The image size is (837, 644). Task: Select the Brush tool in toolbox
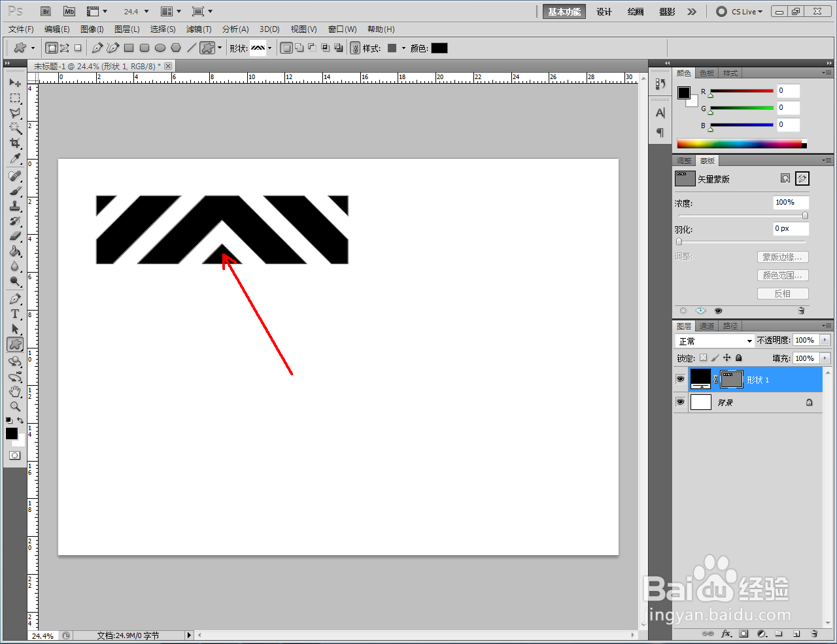[x=15, y=191]
